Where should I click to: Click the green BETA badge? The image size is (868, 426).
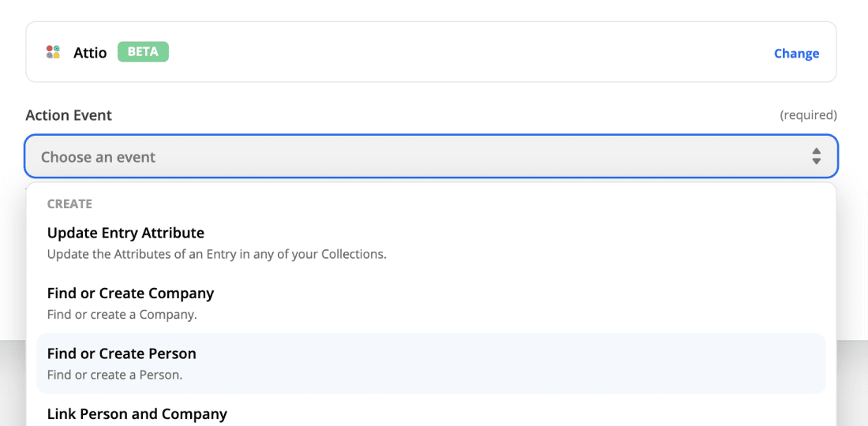[143, 52]
